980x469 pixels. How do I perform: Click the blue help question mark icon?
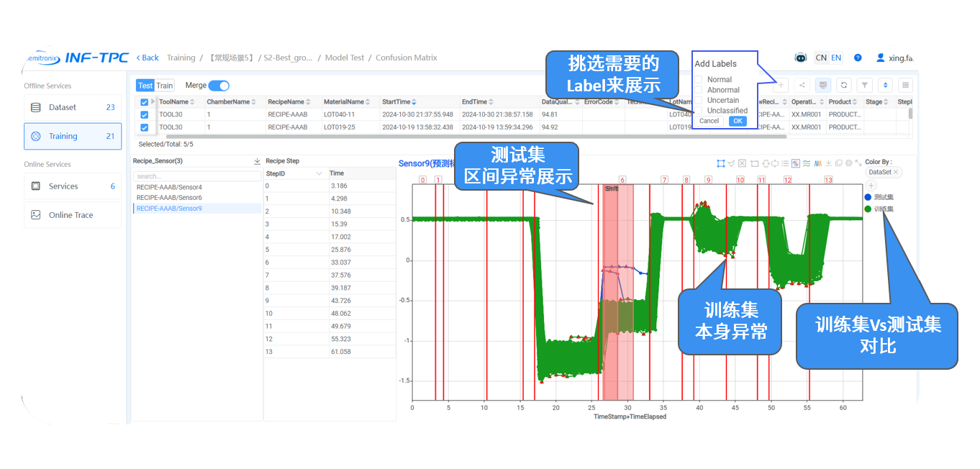point(858,58)
